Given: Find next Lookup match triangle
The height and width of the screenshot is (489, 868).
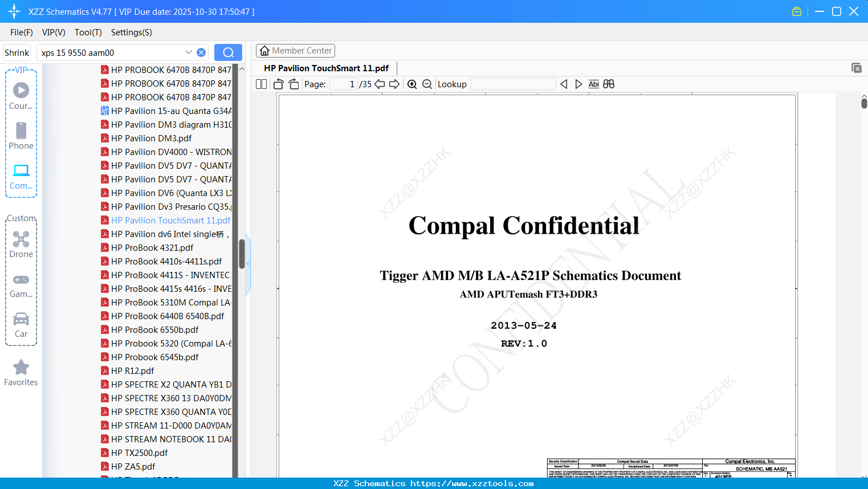Looking at the screenshot, I should click(x=578, y=84).
